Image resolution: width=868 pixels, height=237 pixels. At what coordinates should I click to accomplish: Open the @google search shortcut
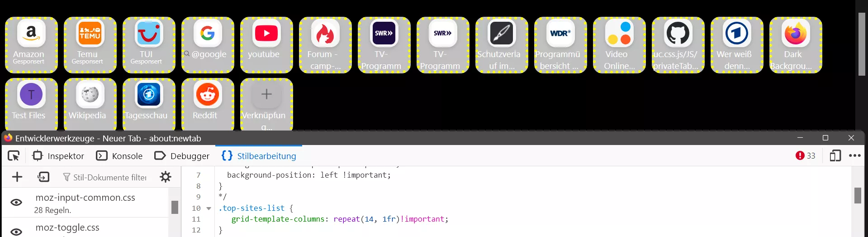[208, 45]
